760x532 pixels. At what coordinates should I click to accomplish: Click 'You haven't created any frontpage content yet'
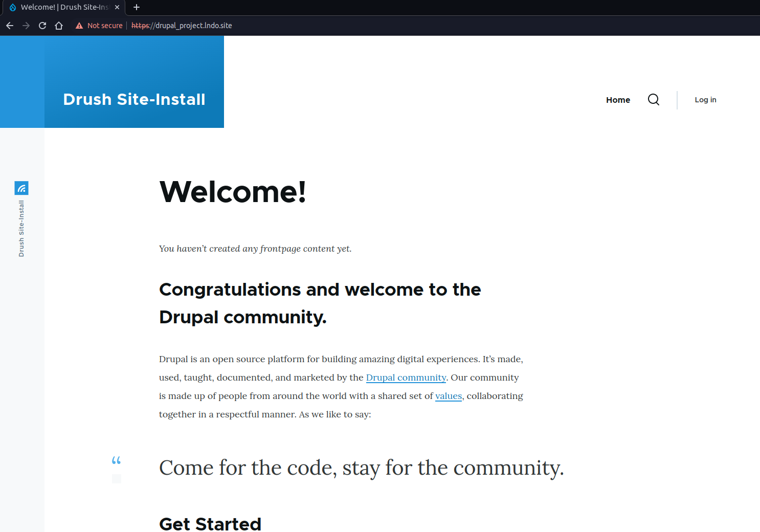click(x=255, y=249)
